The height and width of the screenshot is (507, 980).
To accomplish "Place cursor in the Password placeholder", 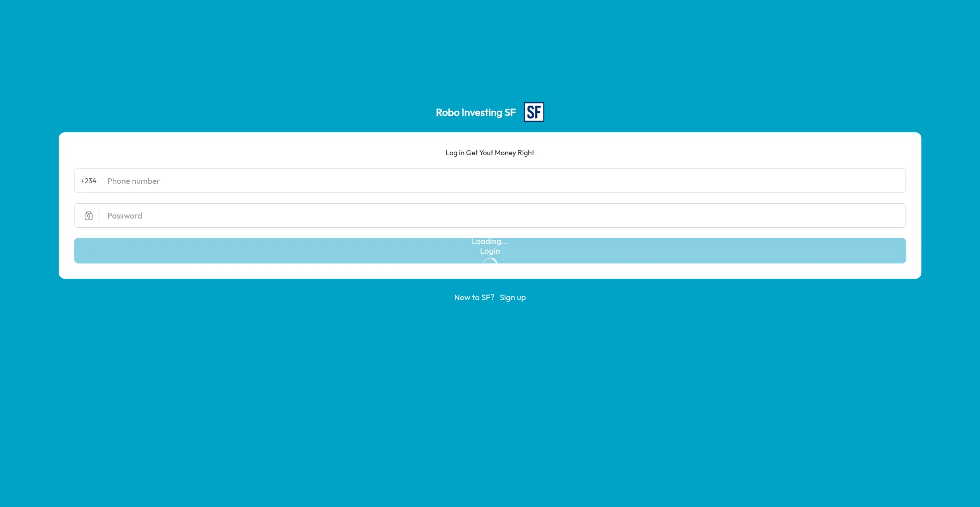I will 125,215.
